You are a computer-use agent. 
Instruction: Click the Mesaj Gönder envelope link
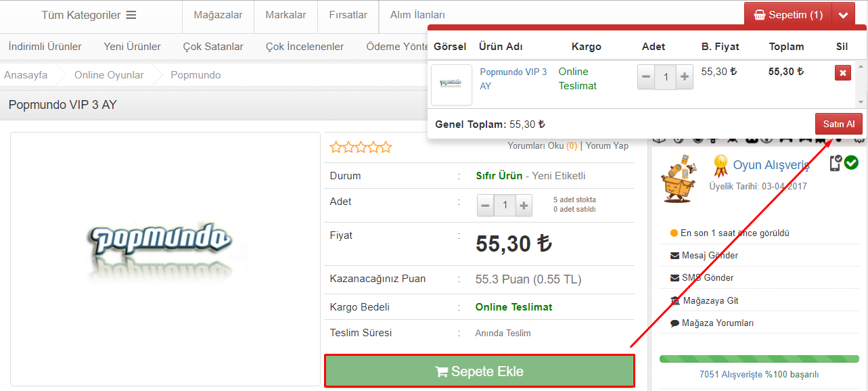click(704, 255)
